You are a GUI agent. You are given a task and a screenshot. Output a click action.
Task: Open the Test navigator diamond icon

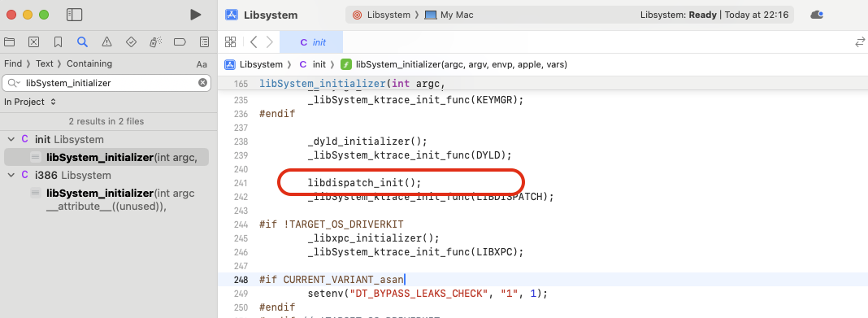(131, 41)
